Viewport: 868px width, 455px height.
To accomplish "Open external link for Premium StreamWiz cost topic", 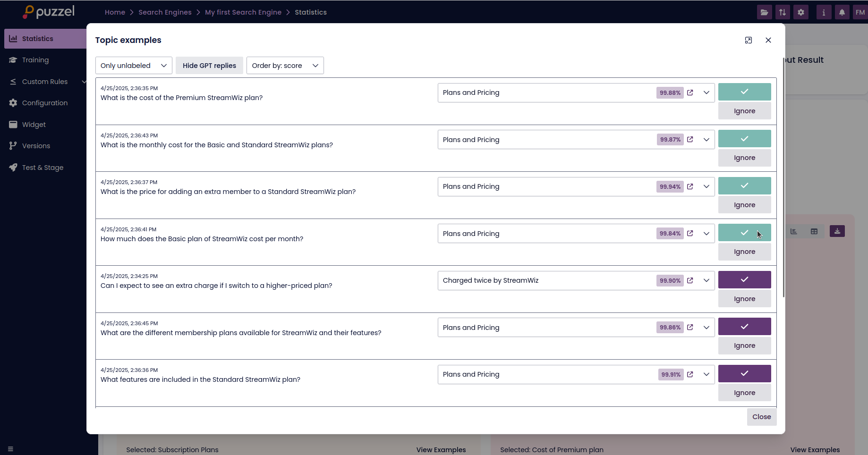I will (690, 93).
